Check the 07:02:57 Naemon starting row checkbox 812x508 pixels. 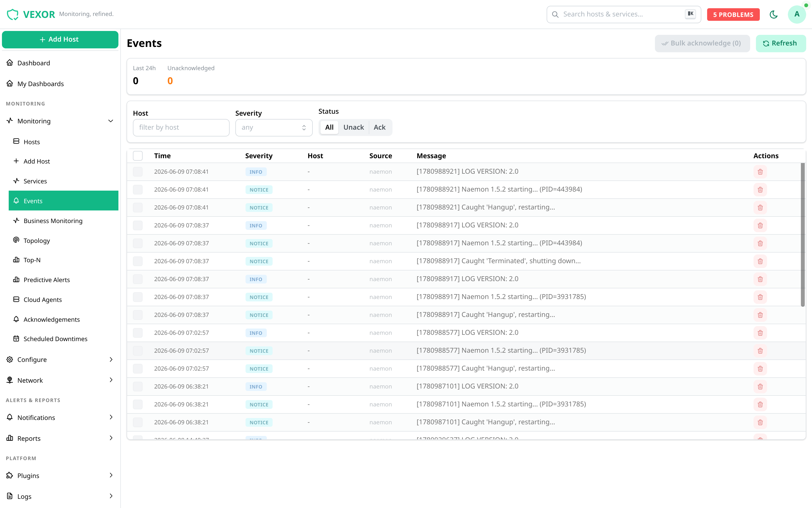pyautogui.click(x=138, y=351)
